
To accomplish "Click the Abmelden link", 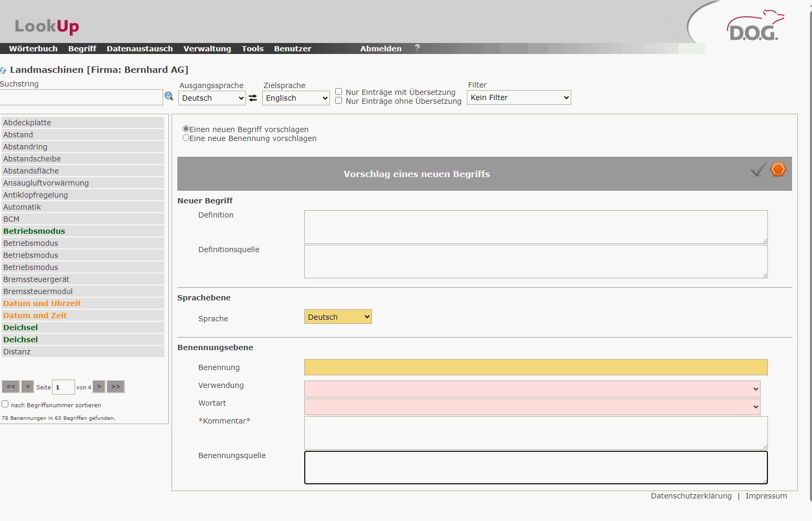I will click(x=381, y=49).
